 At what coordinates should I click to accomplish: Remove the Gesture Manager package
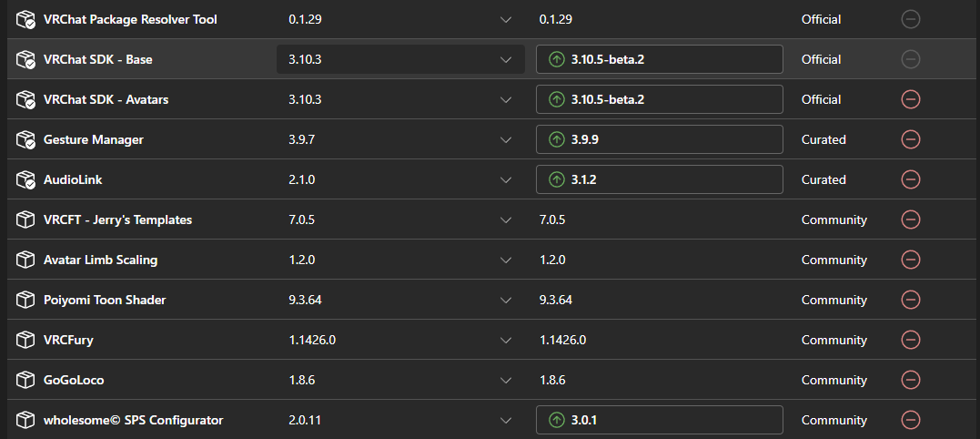coord(911,139)
